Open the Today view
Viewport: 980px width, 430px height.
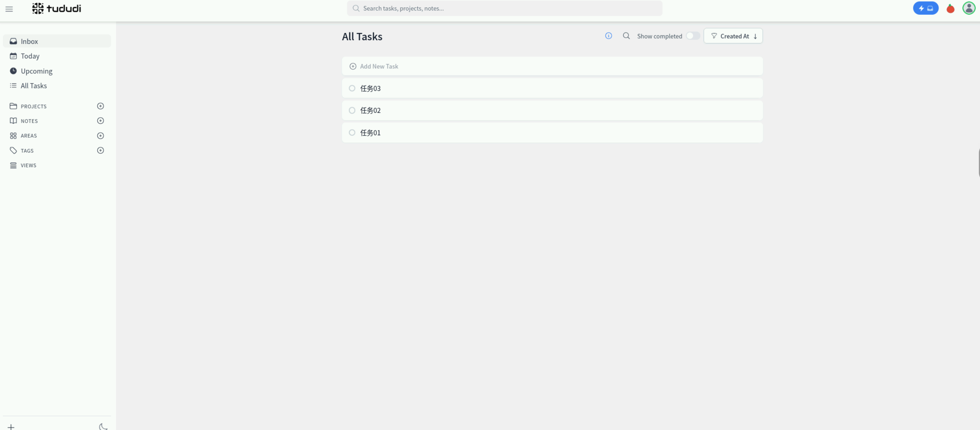tap(57, 56)
